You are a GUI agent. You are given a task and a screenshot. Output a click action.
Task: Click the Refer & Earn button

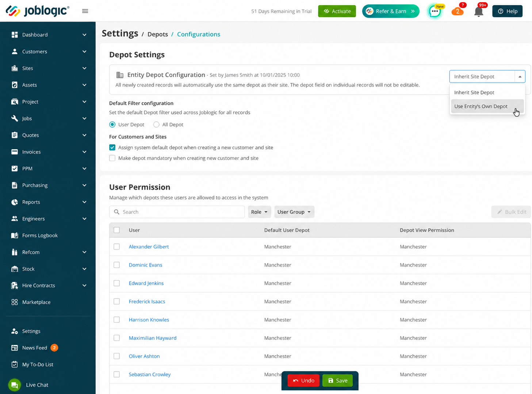point(391,11)
